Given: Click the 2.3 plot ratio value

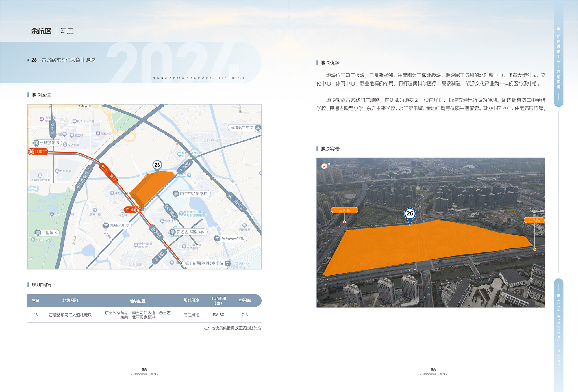Looking at the screenshot, I should 245,315.
